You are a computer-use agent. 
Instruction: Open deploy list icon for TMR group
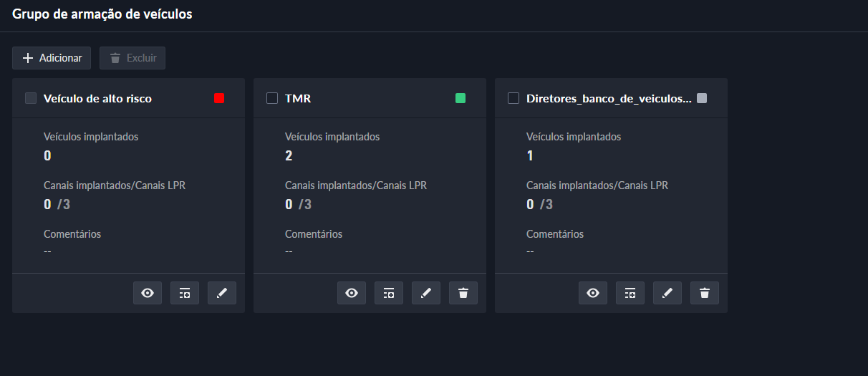click(389, 293)
